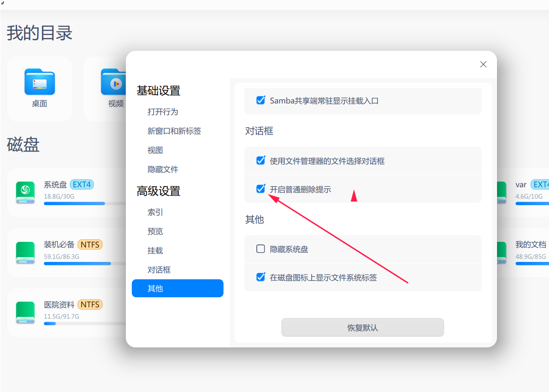Open the 桌面 desktop folder icon

coord(40,82)
